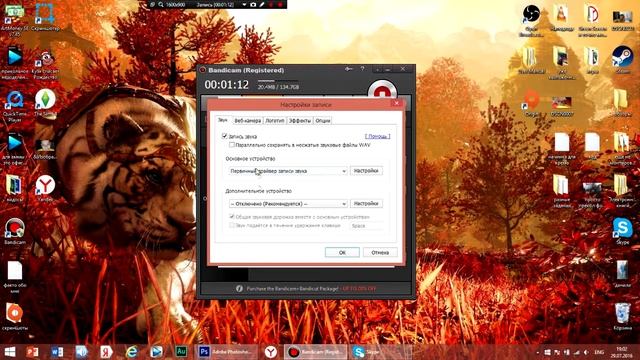The height and width of the screenshot is (360, 640).
Task: Click the taskbar clock and date
Action: coord(621,352)
